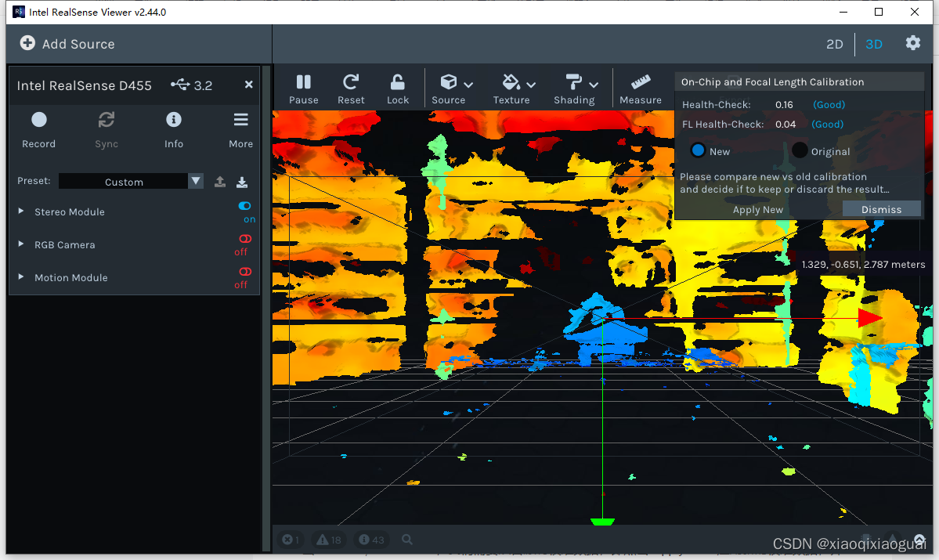939x560 pixels.
Task: Close the Intel RealSense D455 device panel
Action: (248, 85)
